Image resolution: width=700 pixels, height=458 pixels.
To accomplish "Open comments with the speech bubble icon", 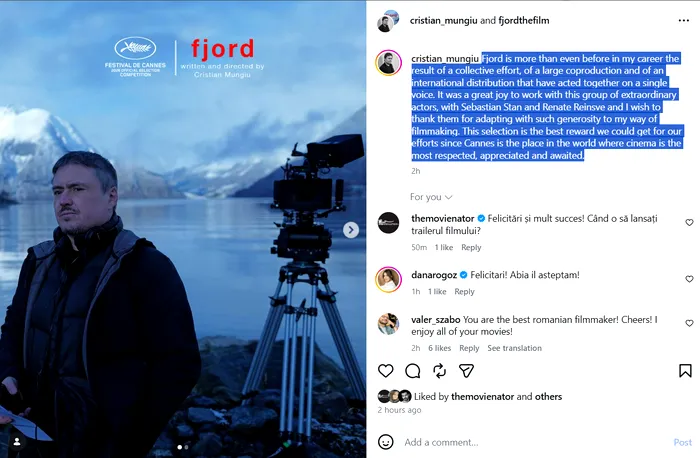I will click(412, 371).
